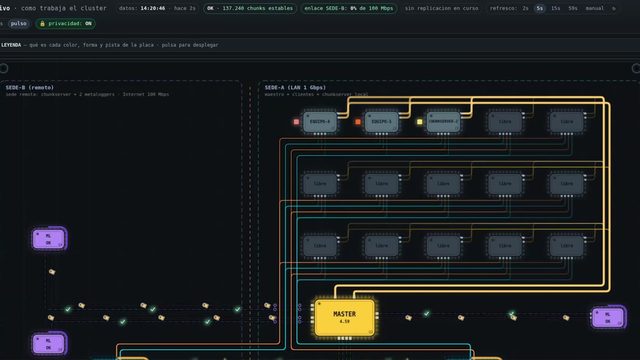
Task: Click the yellow MASTER chip node
Action: [344, 318]
